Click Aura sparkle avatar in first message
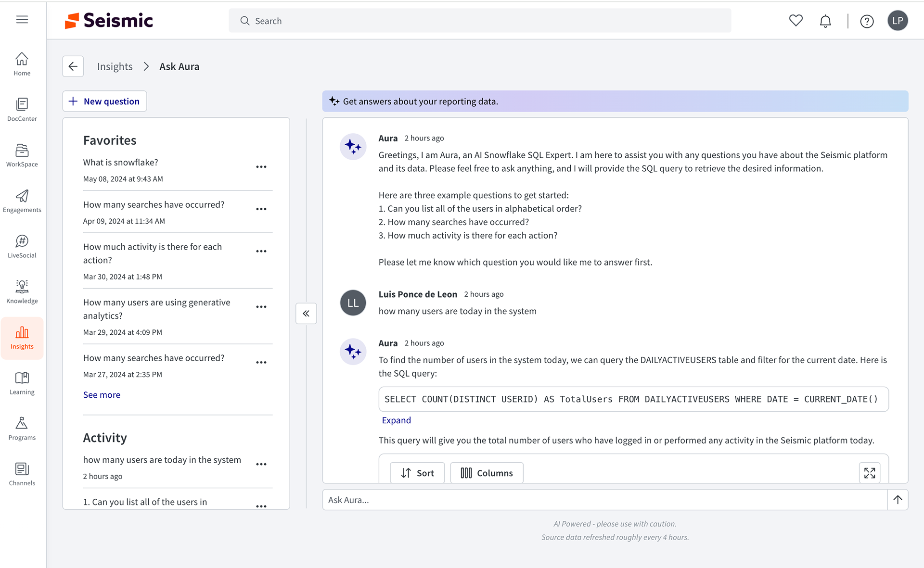 [x=353, y=147]
